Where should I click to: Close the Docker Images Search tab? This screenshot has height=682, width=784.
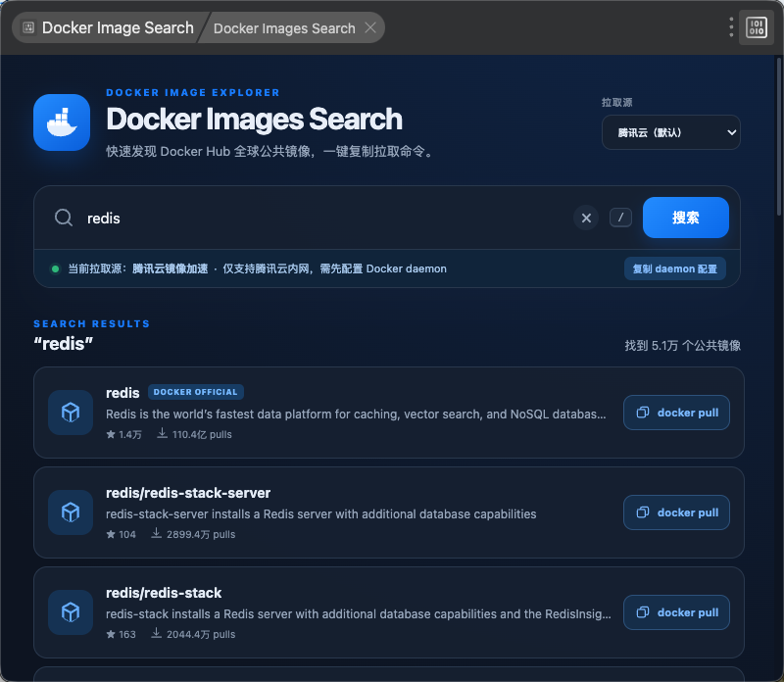(x=370, y=27)
